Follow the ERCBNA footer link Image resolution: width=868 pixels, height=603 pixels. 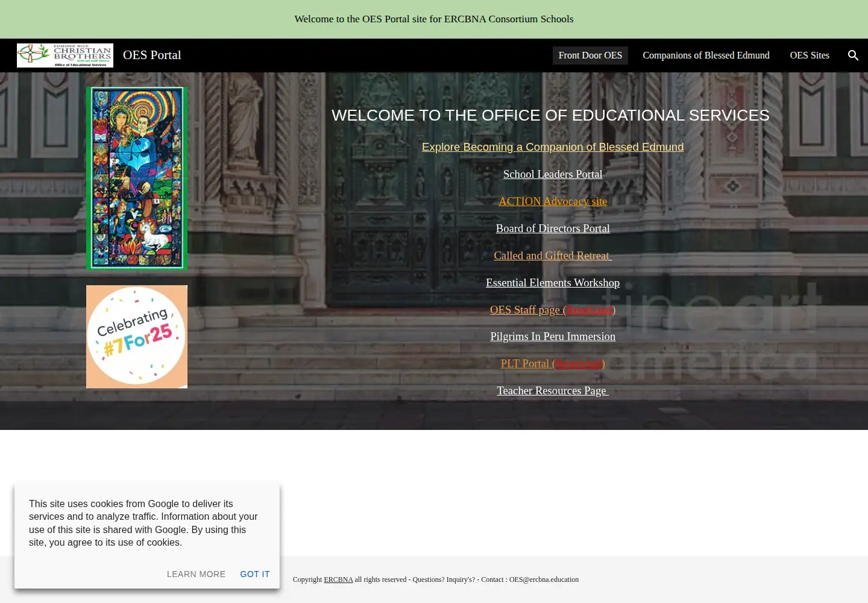tap(338, 579)
